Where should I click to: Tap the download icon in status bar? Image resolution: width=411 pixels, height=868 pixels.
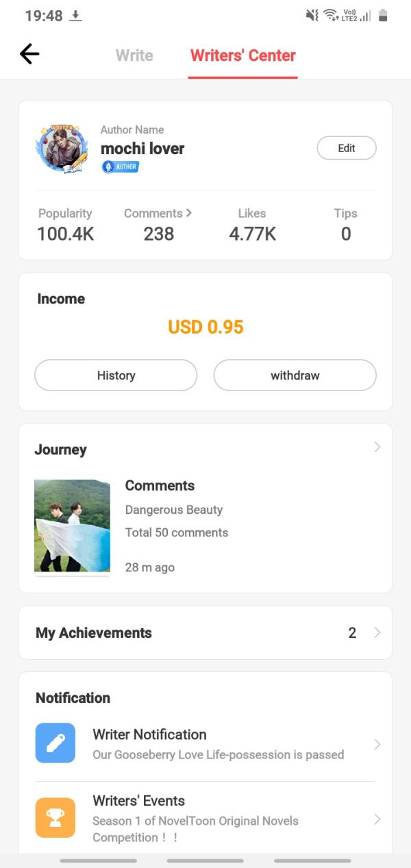[76, 16]
